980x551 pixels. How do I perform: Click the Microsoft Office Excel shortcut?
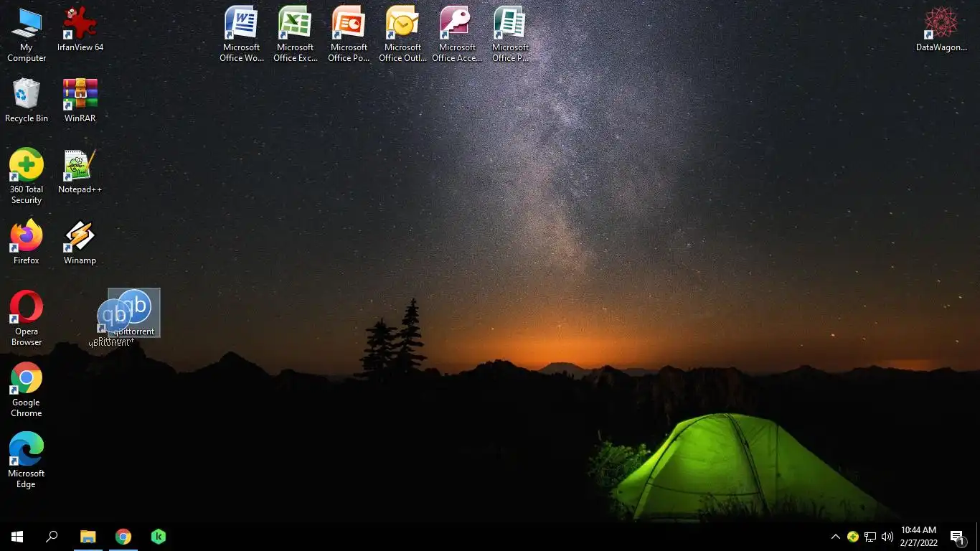(296, 34)
